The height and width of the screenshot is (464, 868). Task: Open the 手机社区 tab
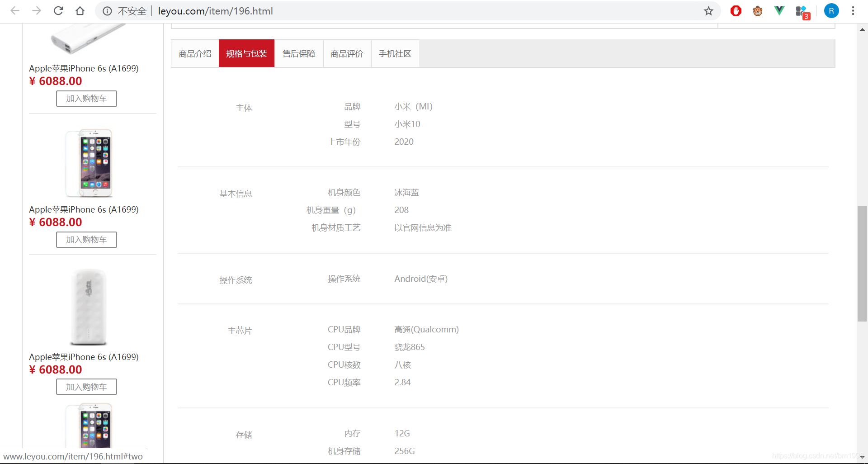(395, 54)
